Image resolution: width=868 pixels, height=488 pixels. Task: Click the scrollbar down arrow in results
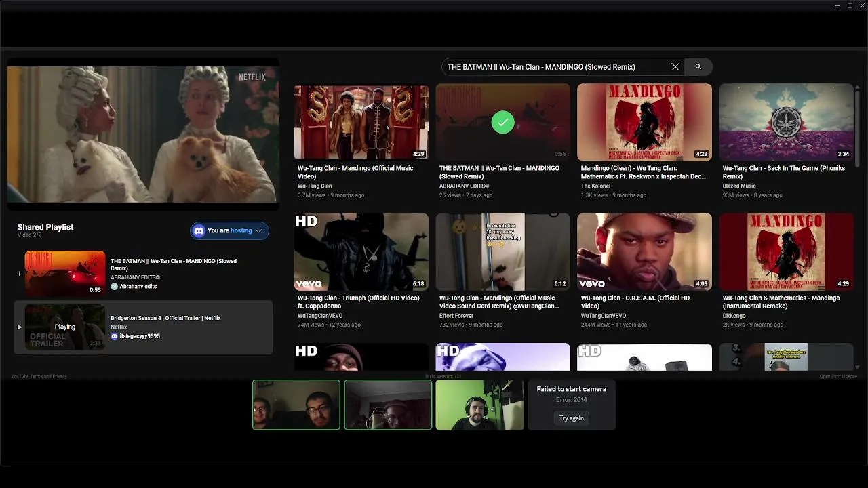pos(857,367)
